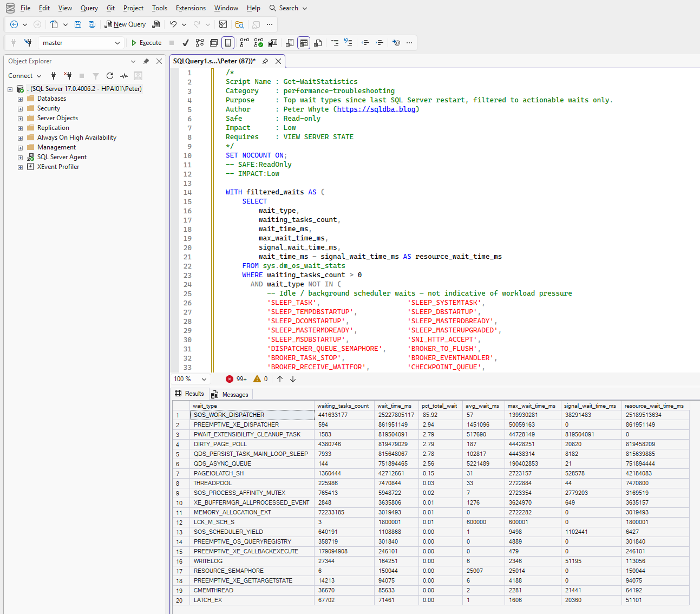
Task: Open the Extensions menu
Action: [x=191, y=8]
